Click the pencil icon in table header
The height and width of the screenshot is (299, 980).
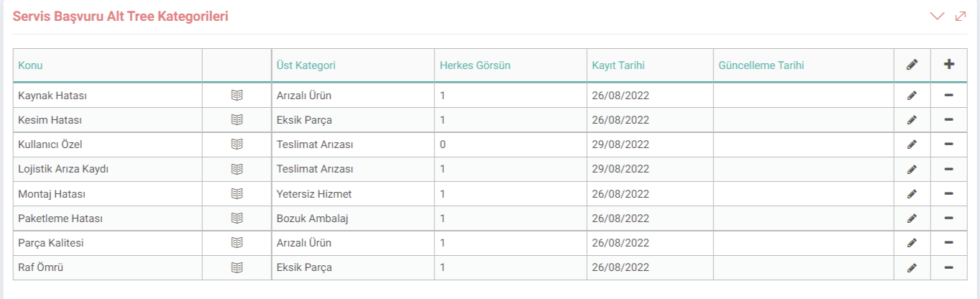tap(912, 65)
